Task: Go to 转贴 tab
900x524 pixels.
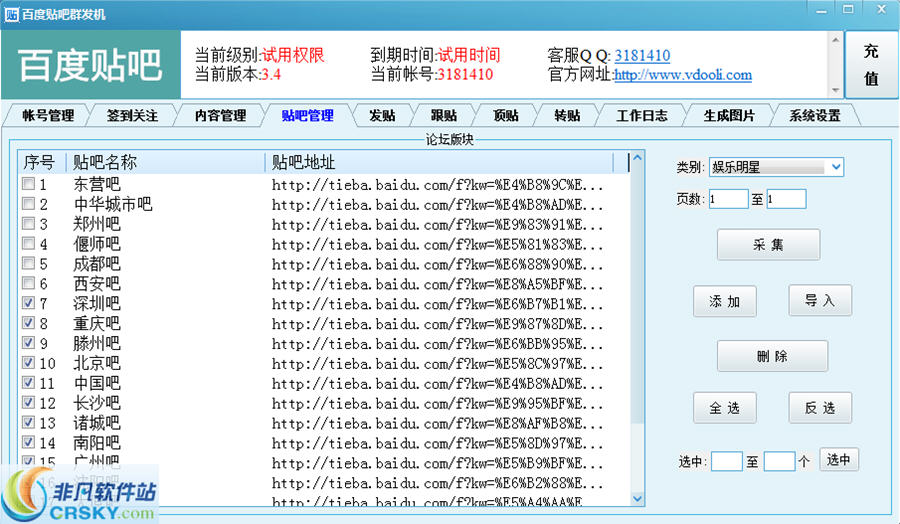Action: click(567, 115)
